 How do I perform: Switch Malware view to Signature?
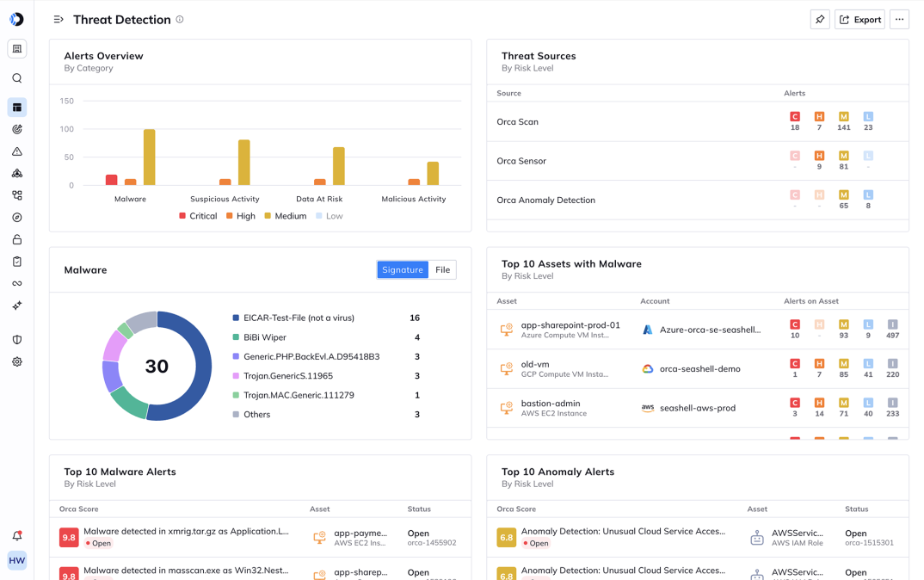(403, 270)
